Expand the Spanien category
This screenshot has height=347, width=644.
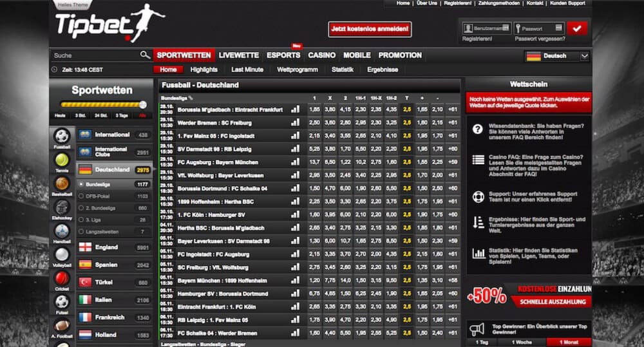[115, 265]
